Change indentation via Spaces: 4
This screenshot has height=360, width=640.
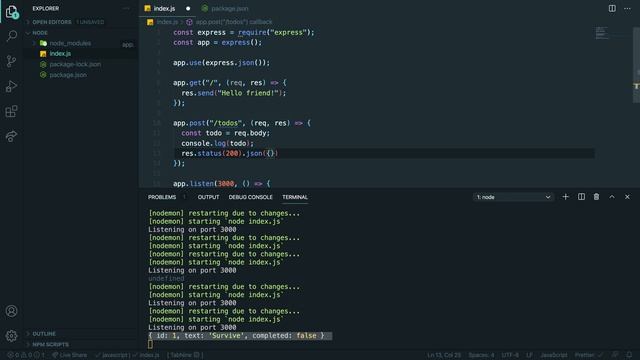(481, 355)
